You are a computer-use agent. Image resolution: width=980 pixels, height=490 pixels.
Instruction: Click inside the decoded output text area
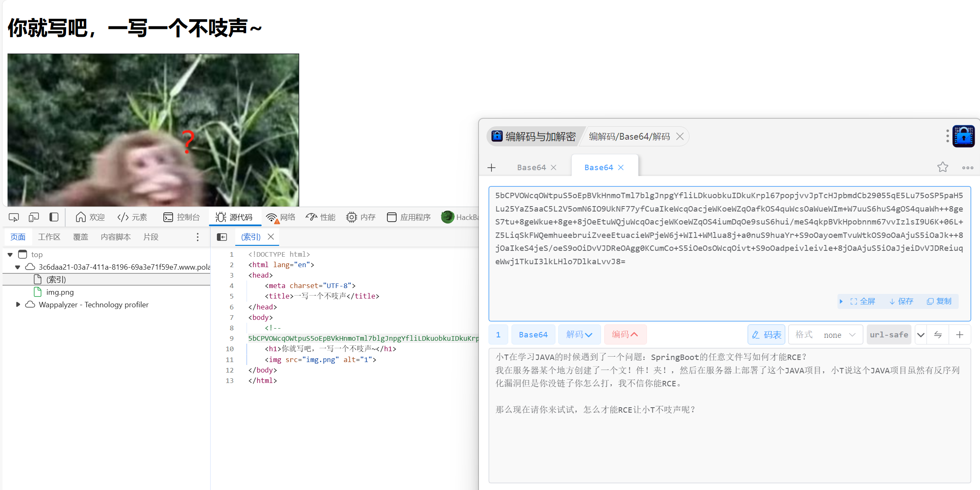[729, 415]
